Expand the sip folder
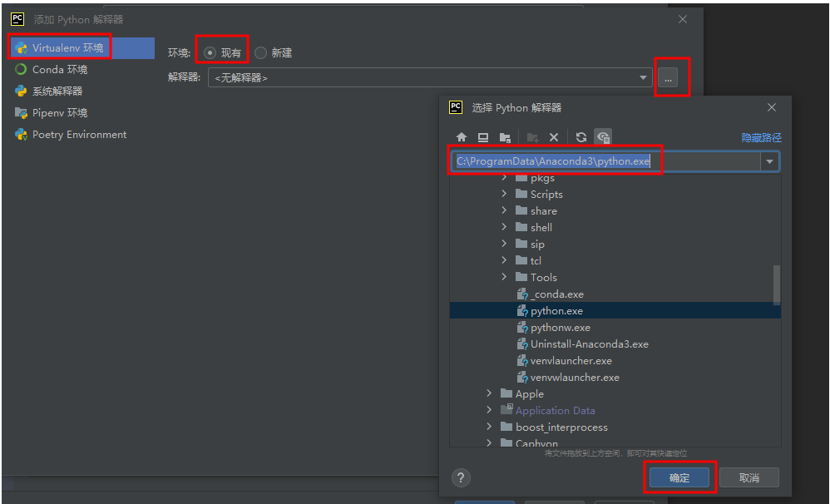This screenshot has height=504, width=830. click(x=504, y=244)
